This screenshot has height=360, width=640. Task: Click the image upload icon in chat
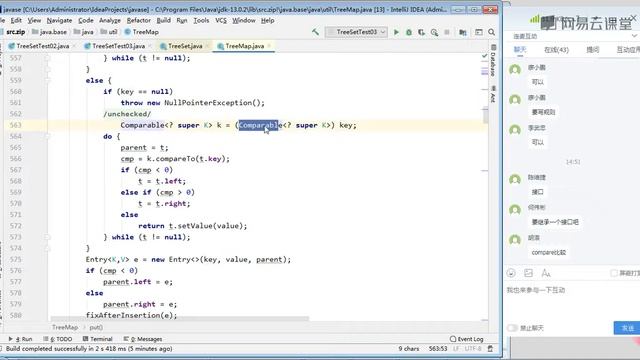click(528, 273)
